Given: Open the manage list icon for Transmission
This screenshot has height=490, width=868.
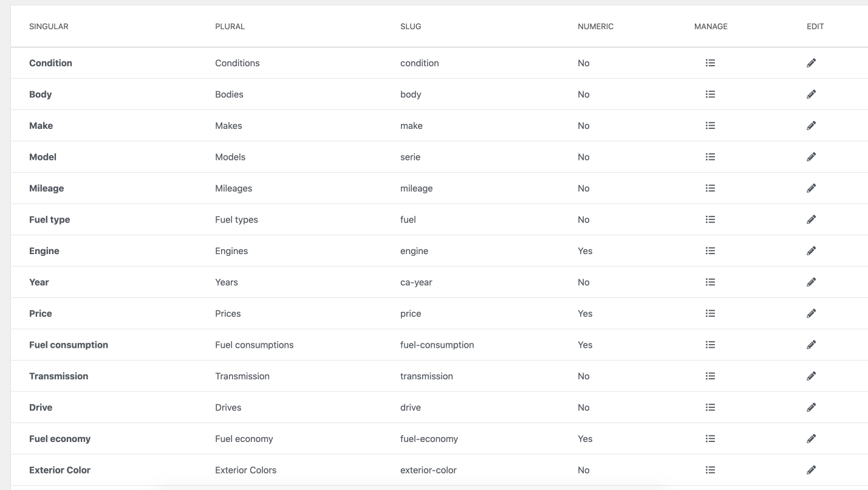Looking at the screenshot, I should coord(710,376).
